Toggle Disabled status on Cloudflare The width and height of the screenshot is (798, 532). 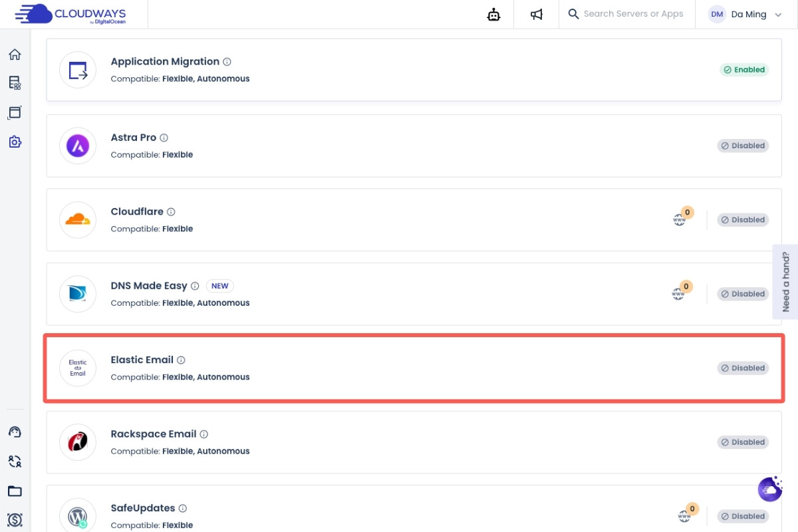point(743,219)
